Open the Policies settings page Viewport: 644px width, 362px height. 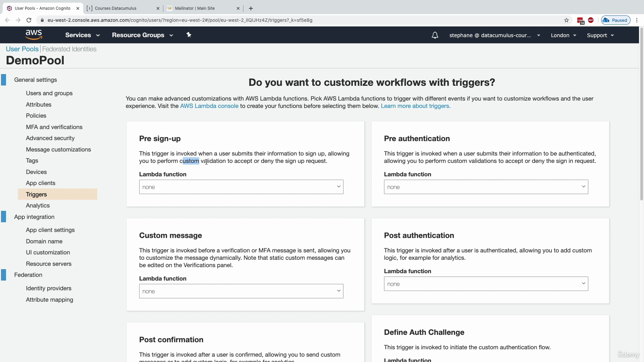coord(36,116)
